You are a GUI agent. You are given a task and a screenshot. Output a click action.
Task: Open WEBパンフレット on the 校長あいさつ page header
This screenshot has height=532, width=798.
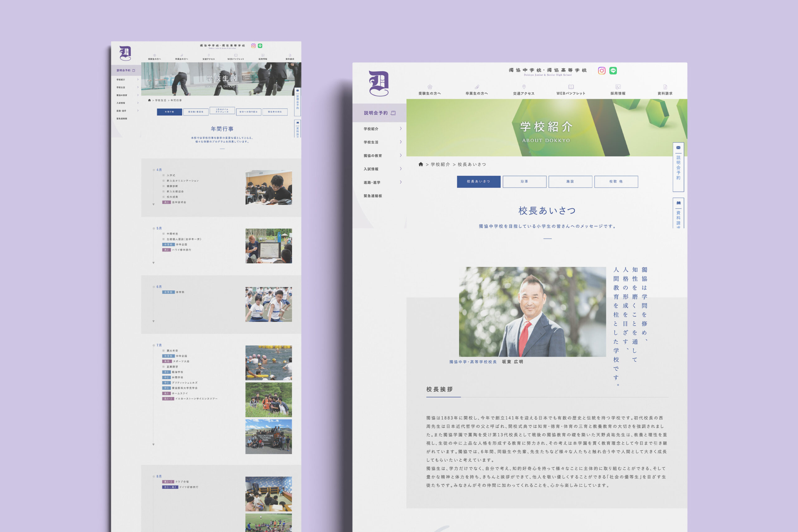[x=571, y=90]
